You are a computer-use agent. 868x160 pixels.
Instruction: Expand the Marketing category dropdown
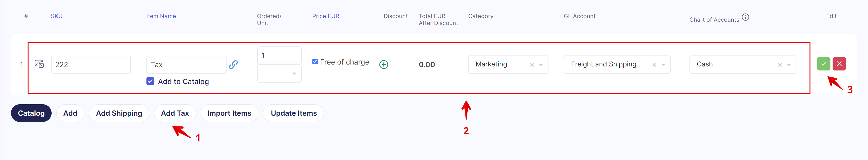[x=541, y=65]
